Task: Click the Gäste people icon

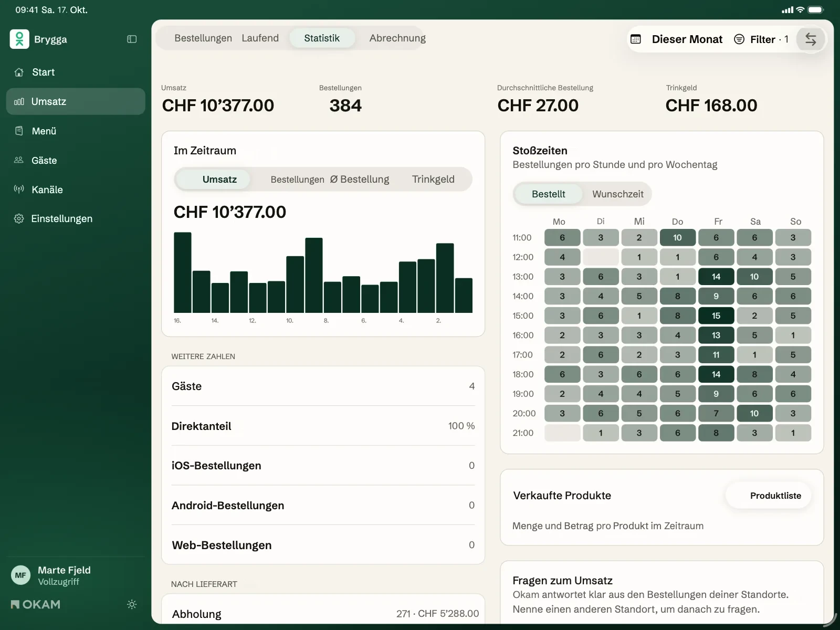Action: 19,160
